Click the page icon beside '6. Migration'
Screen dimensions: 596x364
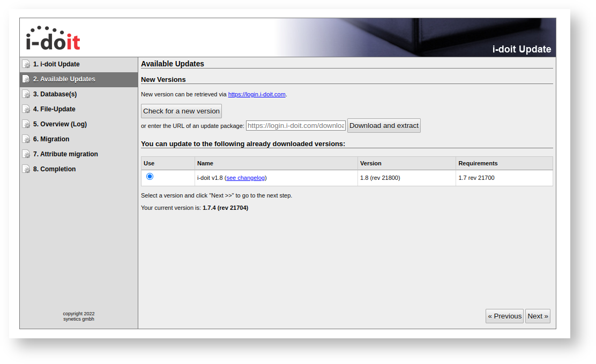(x=26, y=139)
